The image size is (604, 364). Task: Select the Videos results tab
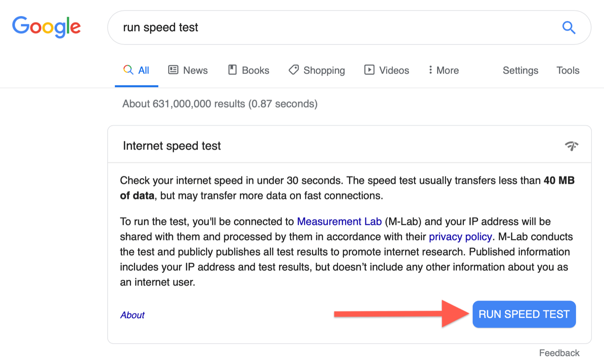(x=387, y=70)
